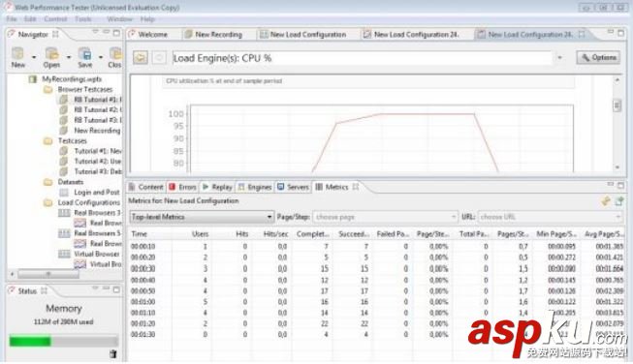This screenshot has width=633, height=364.
Task: Click the export icon in Metrics panel
Action: coord(618,200)
